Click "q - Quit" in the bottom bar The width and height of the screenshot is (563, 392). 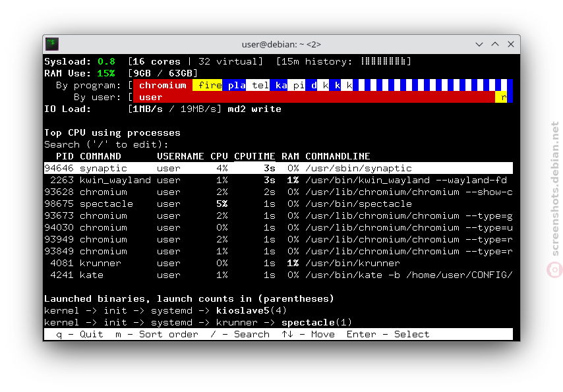pyautogui.click(x=80, y=334)
